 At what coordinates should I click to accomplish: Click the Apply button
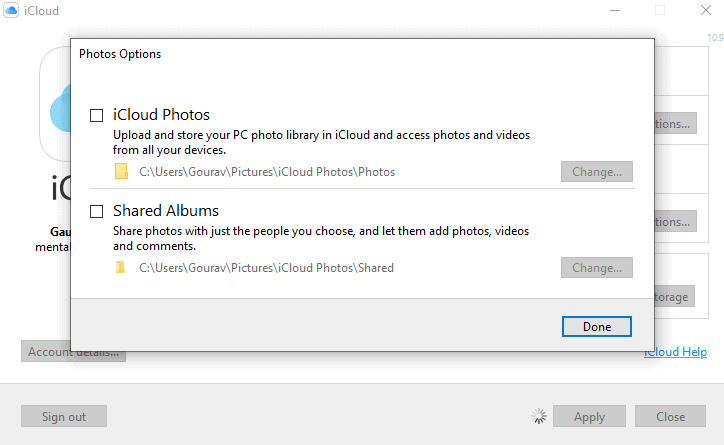(589, 416)
